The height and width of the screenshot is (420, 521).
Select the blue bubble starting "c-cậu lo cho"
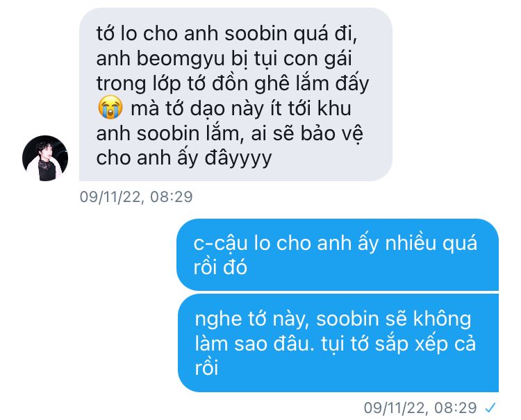(x=337, y=255)
